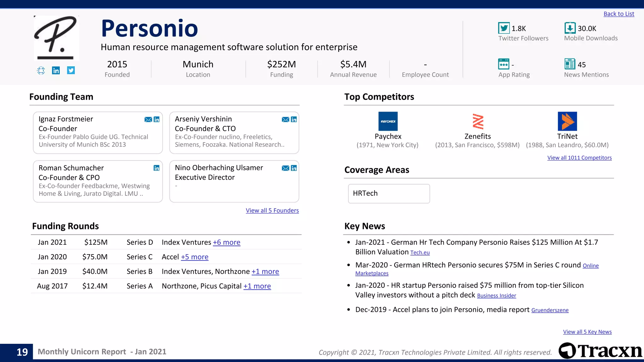Open Nino Oberhaching Ulsamer's LinkedIn icon
Viewport: 644px width, 362px height.
[x=294, y=168]
